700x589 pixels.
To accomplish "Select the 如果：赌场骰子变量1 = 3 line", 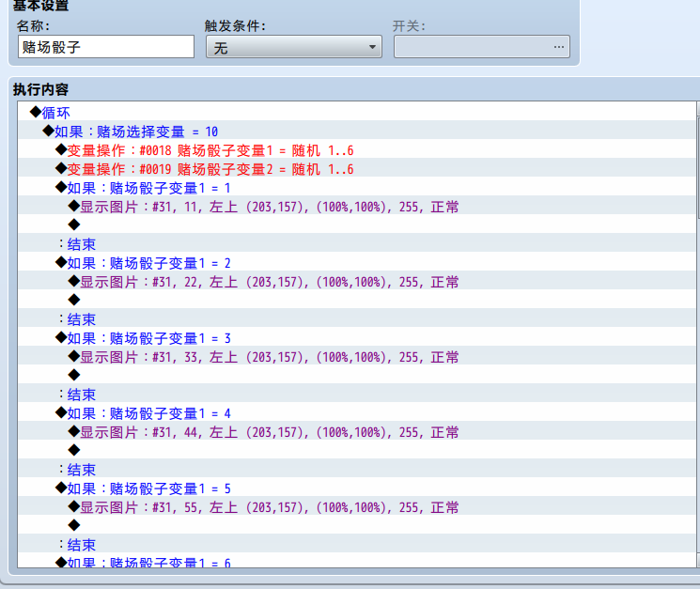I will (357, 338).
